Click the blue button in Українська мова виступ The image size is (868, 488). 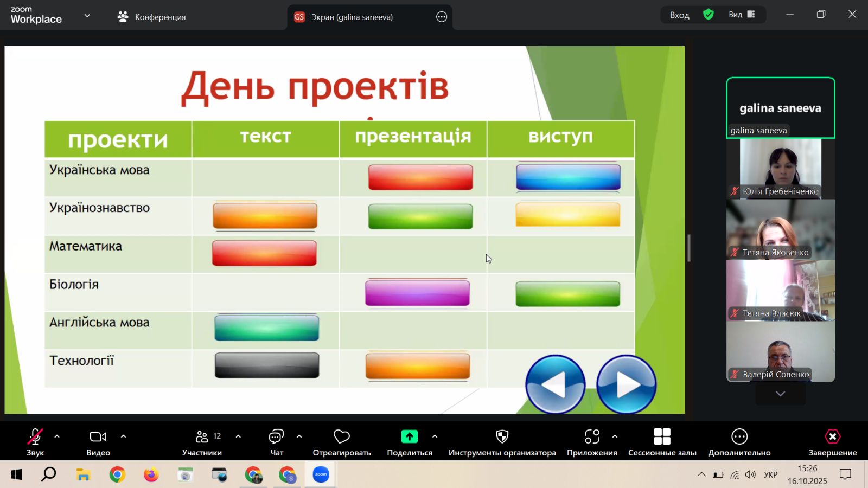tap(568, 177)
